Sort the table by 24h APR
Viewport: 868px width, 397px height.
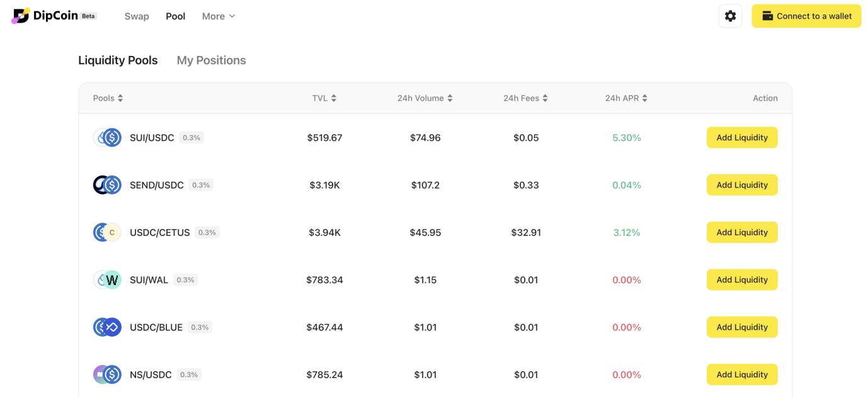click(x=626, y=98)
